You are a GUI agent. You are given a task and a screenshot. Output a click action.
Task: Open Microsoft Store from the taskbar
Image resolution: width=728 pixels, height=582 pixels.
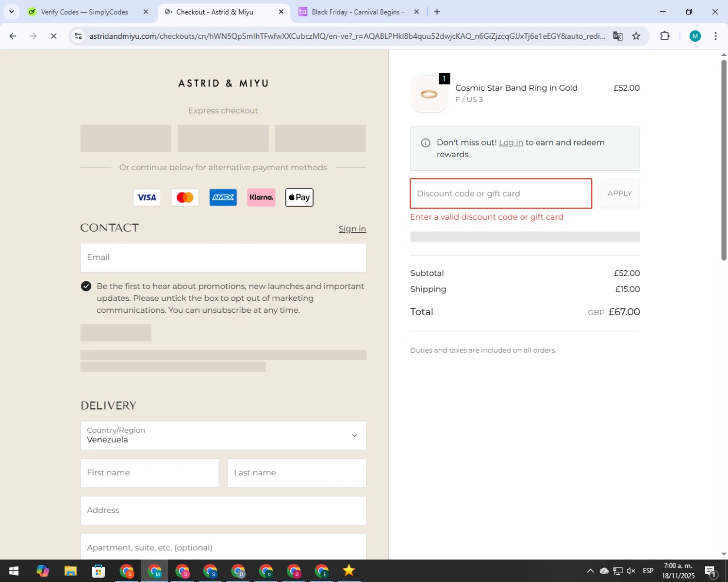[99, 571]
